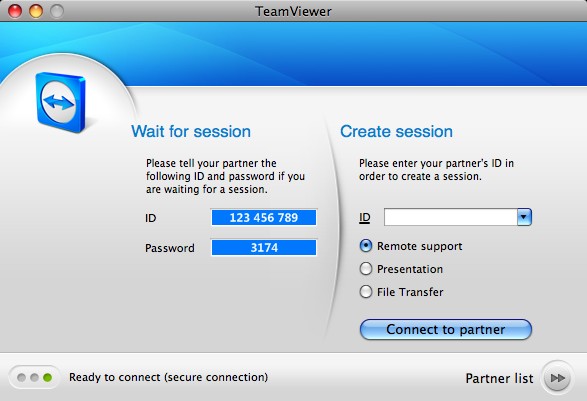The image size is (587, 401).
Task: Click the green connection status indicator
Action: pyautogui.click(x=47, y=377)
